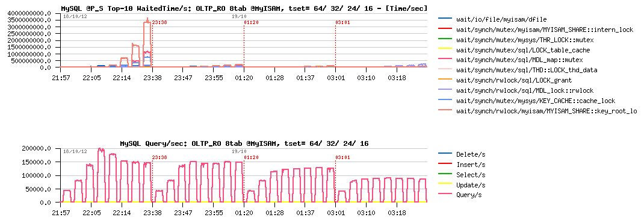Click the blue dfile legend line swatch

coord(445,19)
